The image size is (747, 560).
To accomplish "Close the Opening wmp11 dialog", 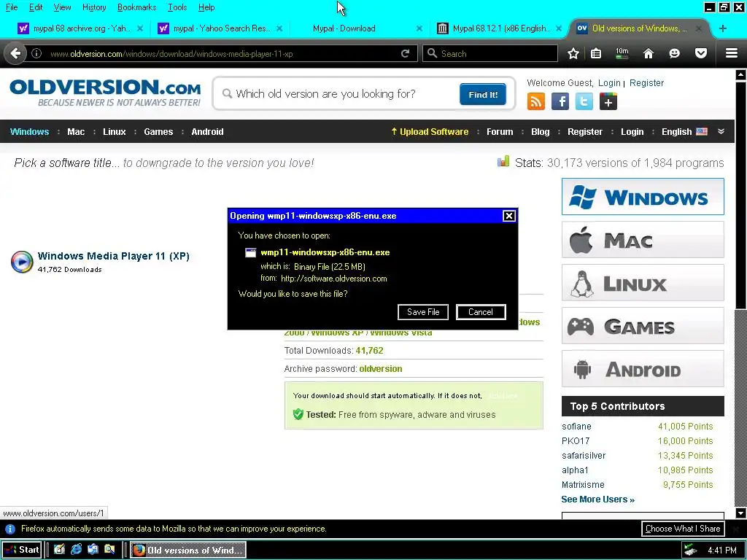I will (x=508, y=216).
